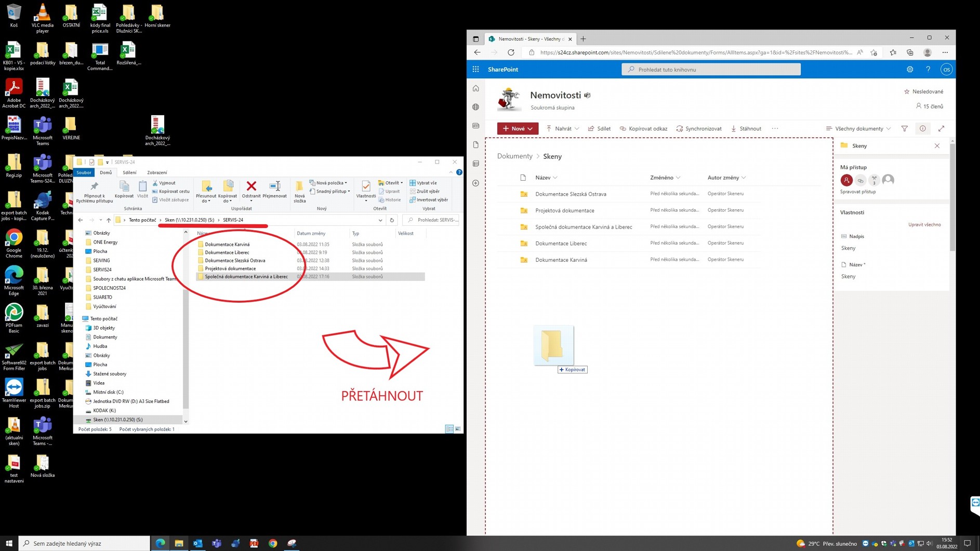Open My sites globe icon in left rail

point(475,107)
